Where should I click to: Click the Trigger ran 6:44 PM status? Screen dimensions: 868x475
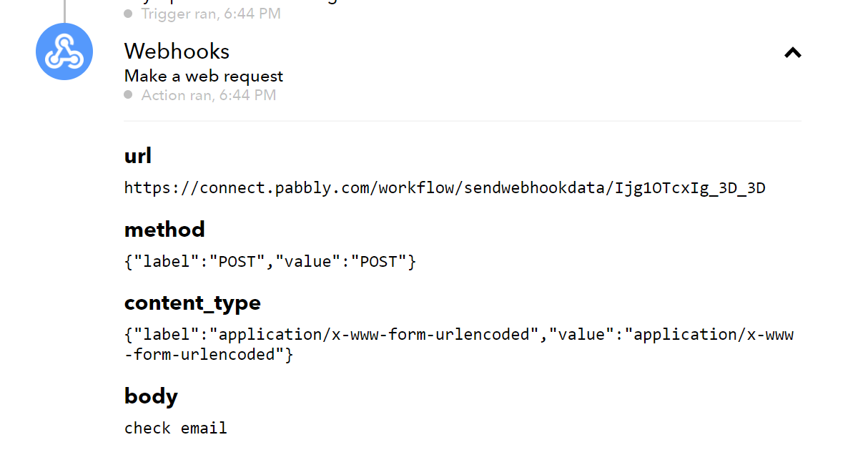pyautogui.click(x=211, y=14)
